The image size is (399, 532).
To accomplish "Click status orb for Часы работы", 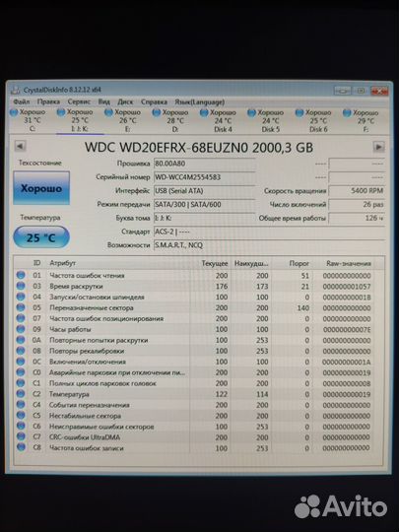I will point(21,329).
